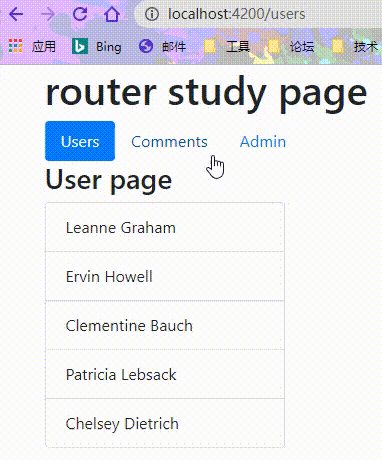Open the 邮件 bookmark
382x460 pixels.
(163, 46)
